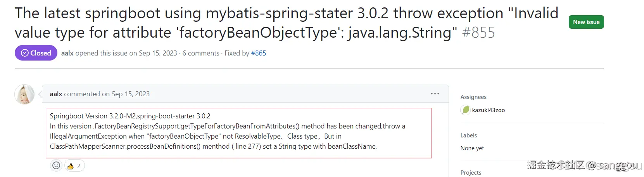The width and height of the screenshot is (644, 177).
Task: Click the purple Closed status badge
Action: tap(36, 53)
